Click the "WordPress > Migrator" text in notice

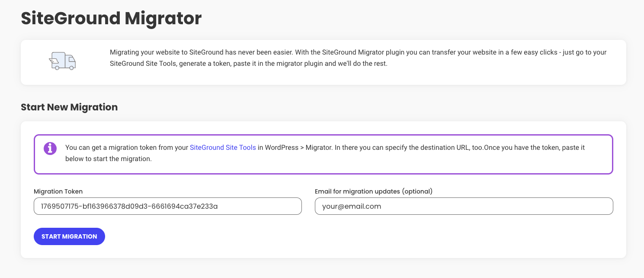298,148
